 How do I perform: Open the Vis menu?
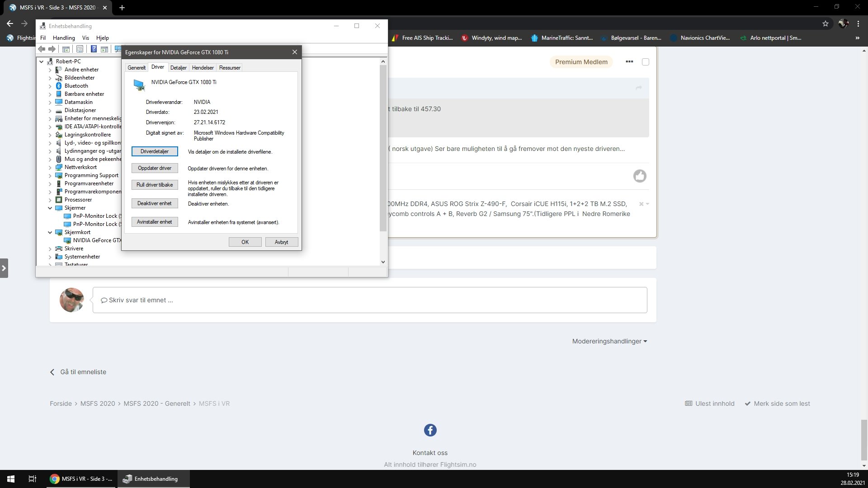[85, 38]
